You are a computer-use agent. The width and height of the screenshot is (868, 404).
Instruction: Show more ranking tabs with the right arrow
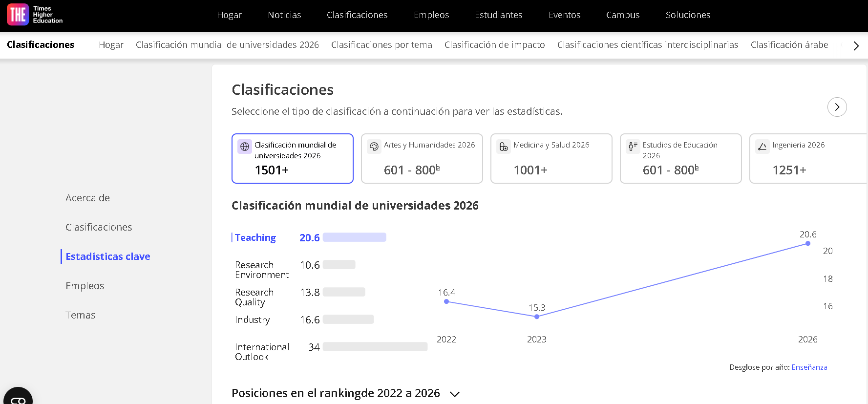coord(856,45)
